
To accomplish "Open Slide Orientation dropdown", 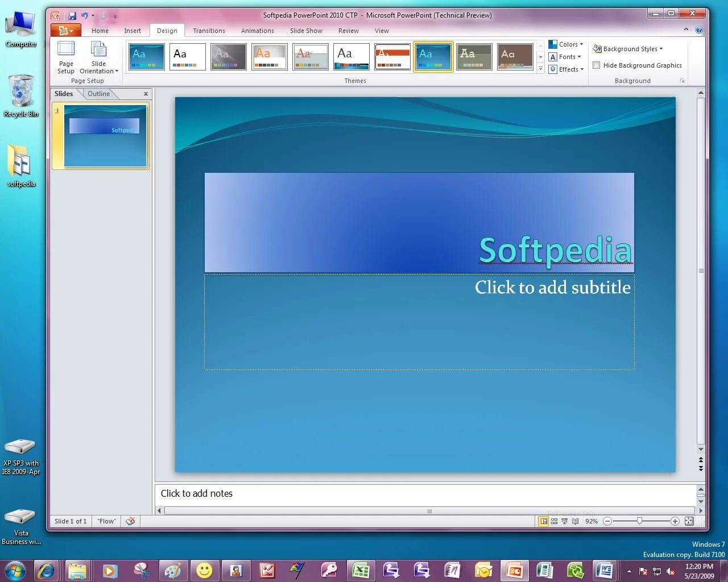I will point(99,57).
